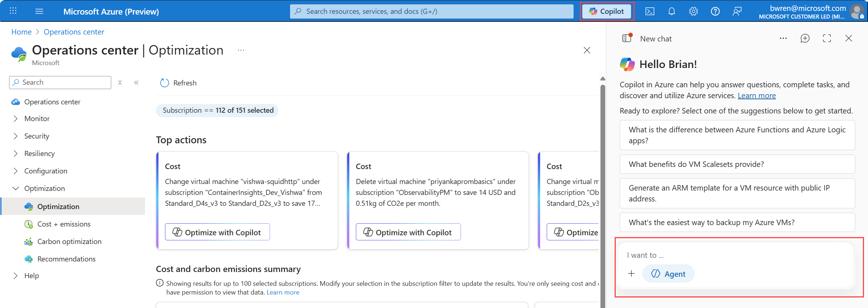
Task: Open portal settings gear
Action: pyautogui.click(x=693, y=12)
